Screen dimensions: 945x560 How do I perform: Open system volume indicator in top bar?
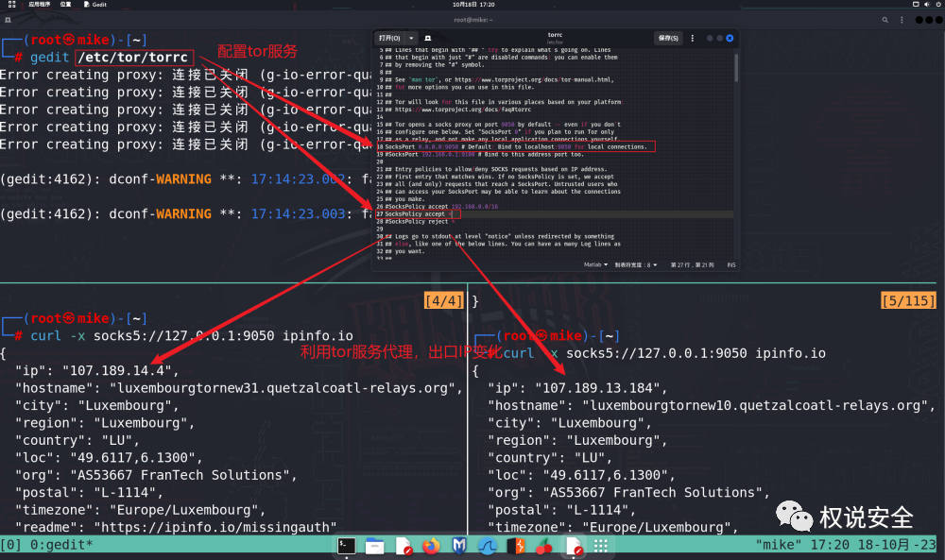pos(927,4)
